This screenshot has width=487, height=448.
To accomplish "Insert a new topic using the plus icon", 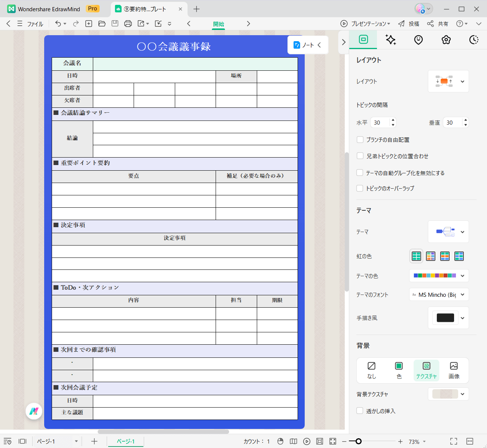I will (x=89, y=24).
